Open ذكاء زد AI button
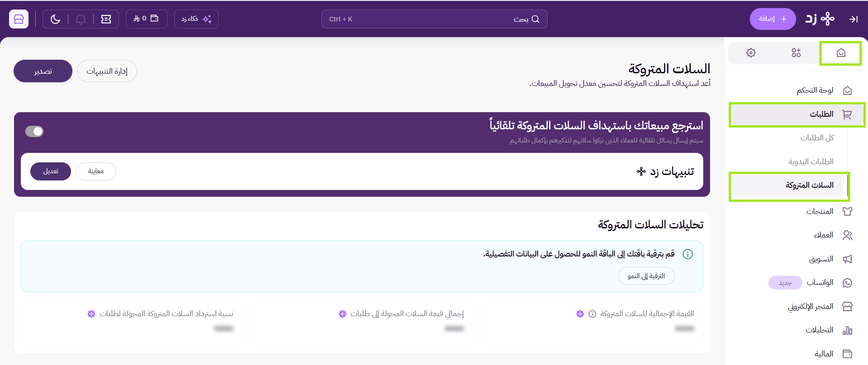The height and width of the screenshot is (365, 868). click(x=196, y=19)
